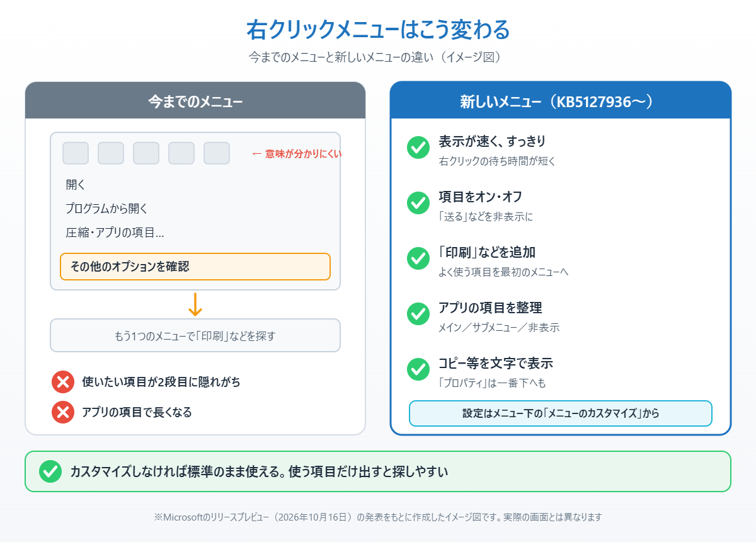Click the その他のオプションを確認 item
This screenshot has width=756, height=542.
195,267
